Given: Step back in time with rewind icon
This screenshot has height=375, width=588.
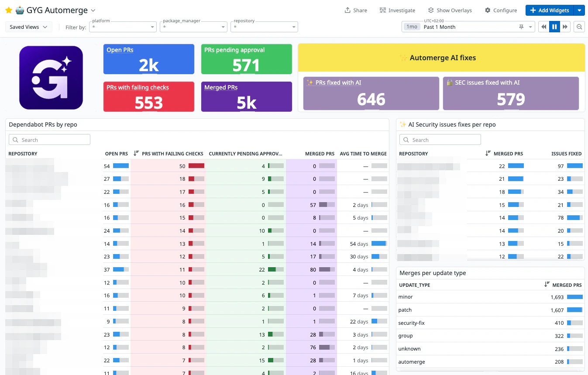Looking at the screenshot, I should (543, 27).
